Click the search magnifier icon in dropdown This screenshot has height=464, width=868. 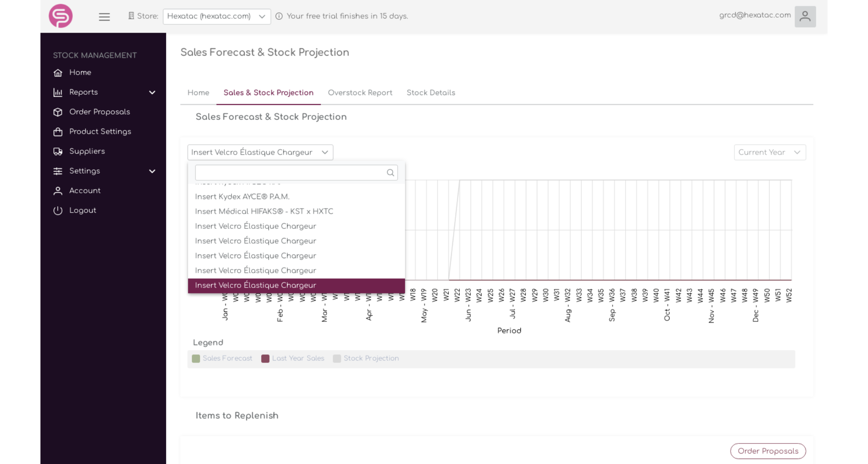(390, 173)
